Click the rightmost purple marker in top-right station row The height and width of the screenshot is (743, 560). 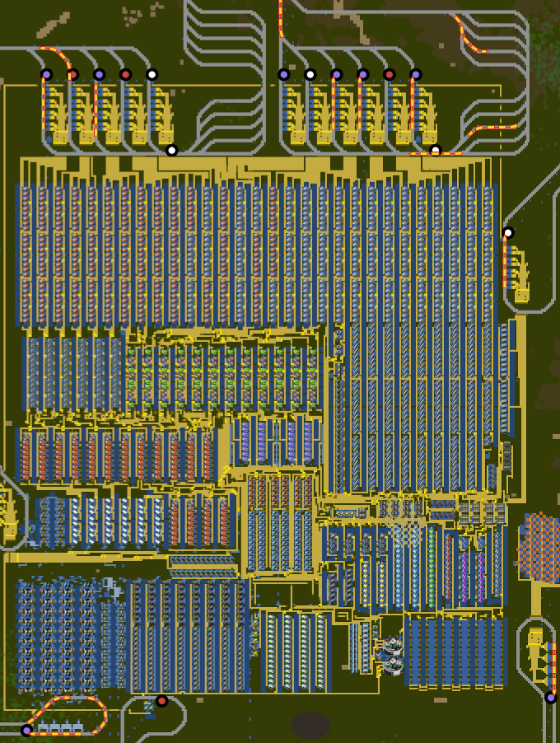pyautogui.click(x=416, y=74)
